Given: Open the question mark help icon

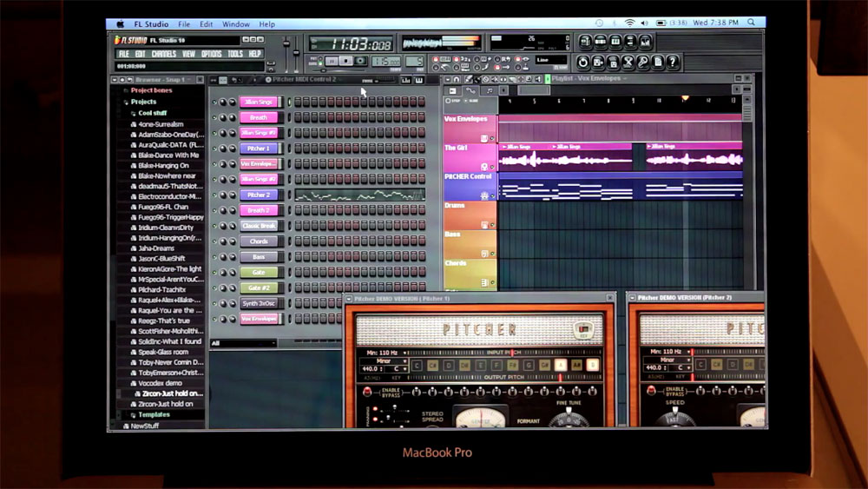Looking at the screenshot, I should [673, 63].
